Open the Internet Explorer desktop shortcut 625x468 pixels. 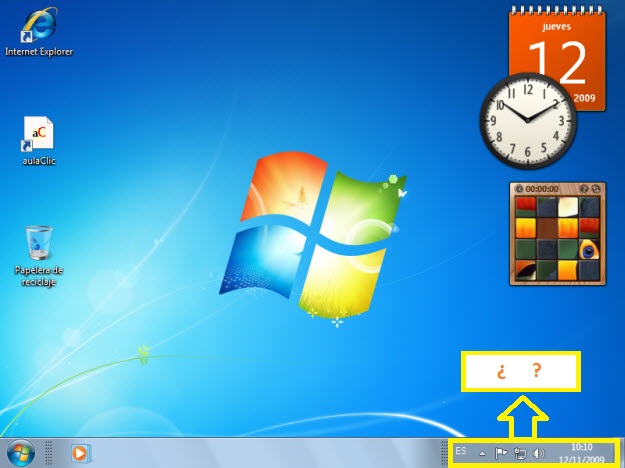pos(39,32)
